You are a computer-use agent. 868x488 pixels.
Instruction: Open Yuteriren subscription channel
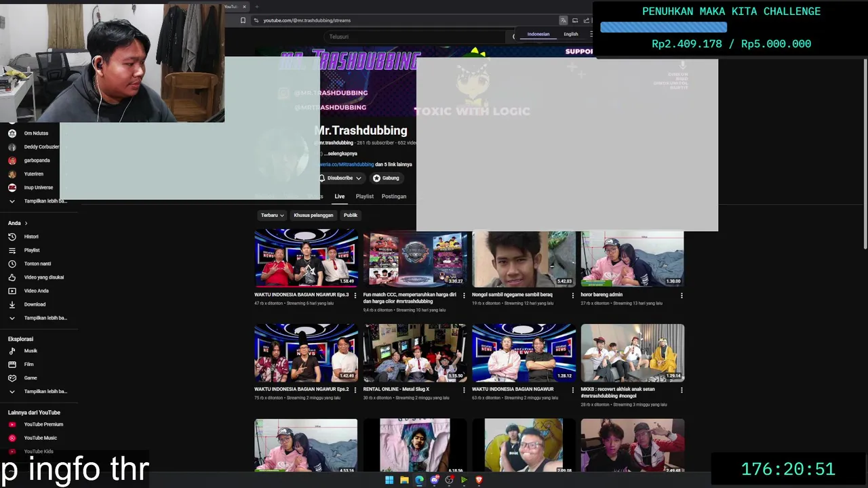33,174
